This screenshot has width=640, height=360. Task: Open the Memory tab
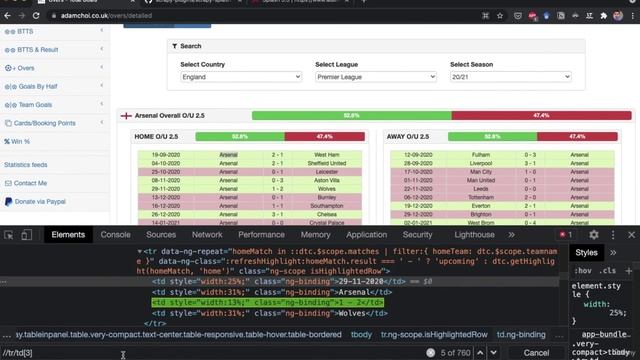coord(316,235)
